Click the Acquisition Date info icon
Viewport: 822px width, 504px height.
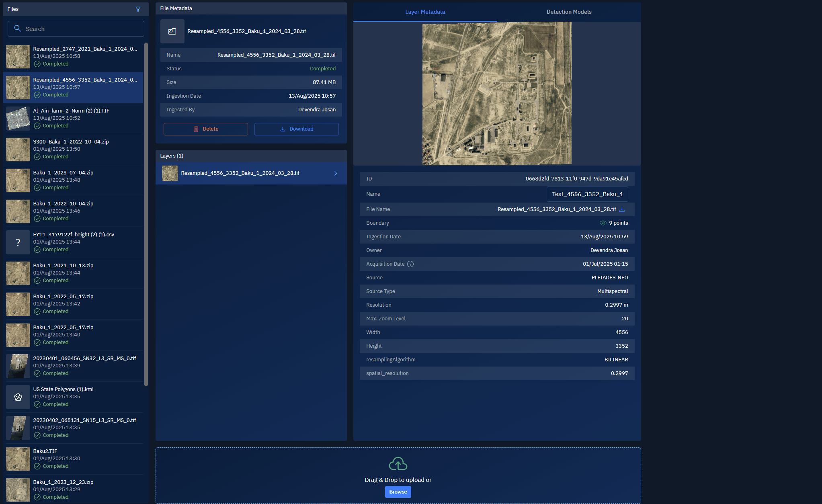coord(410,264)
